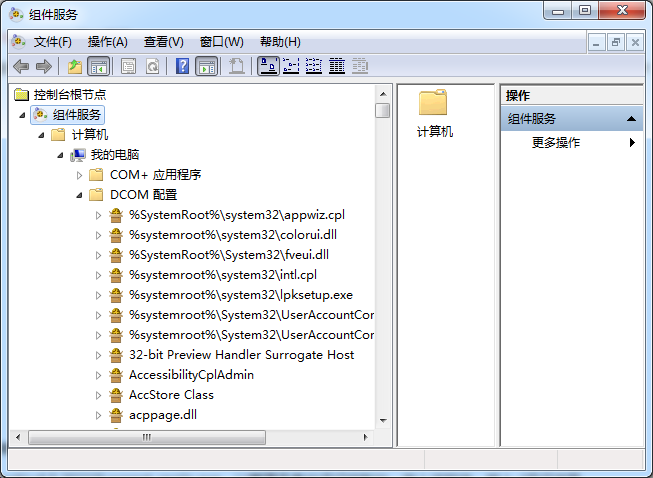Click the Forward arrow in toolbar
The height and width of the screenshot is (478, 653).
pyautogui.click(x=44, y=66)
